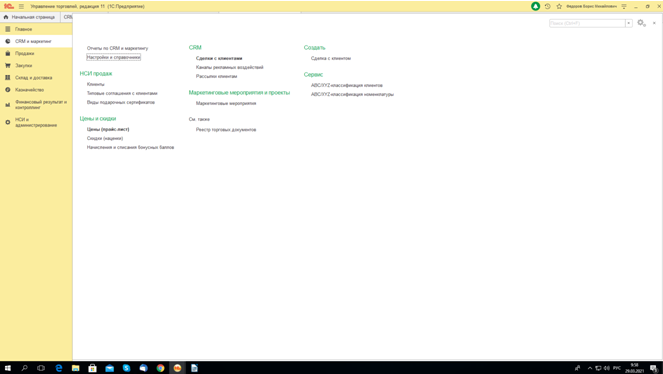
Task: Launch Microsoft Edge from the taskbar
Action: click(x=58, y=368)
